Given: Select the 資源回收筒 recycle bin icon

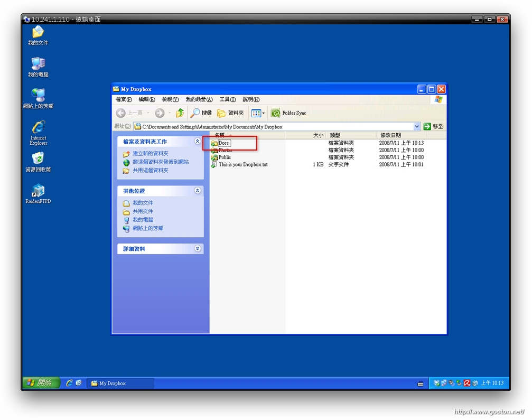Looking at the screenshot, I should (38, 162).
